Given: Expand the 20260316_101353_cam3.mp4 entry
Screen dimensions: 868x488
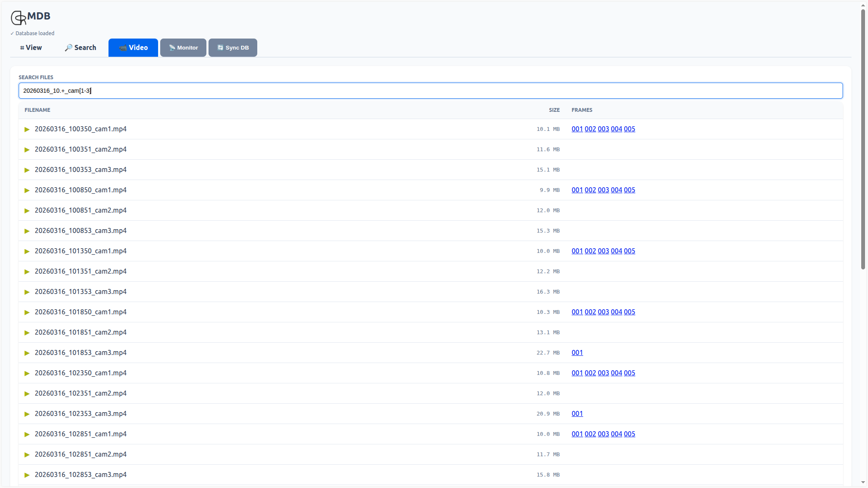Looking at the screenshot, I should [27, 292].
